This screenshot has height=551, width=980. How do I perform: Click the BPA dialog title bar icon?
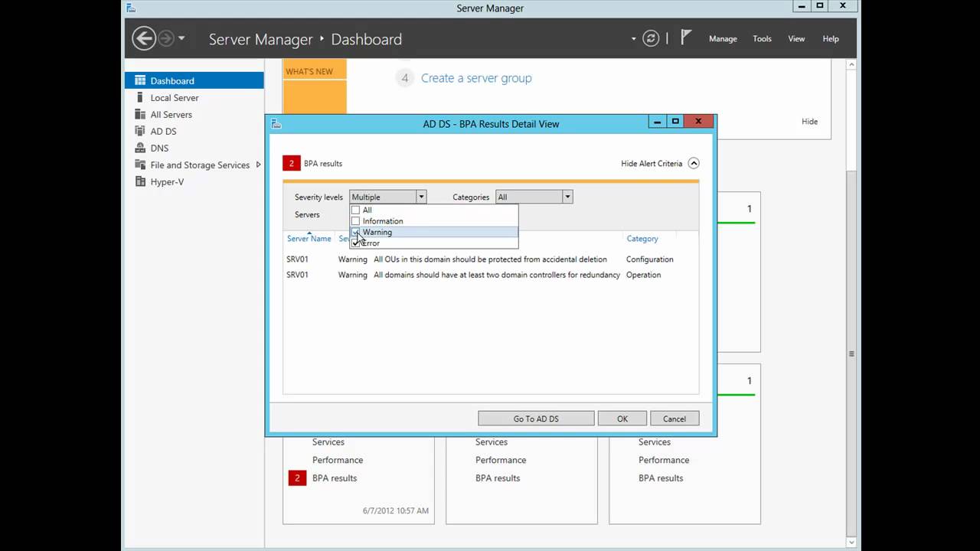click(x=276, y=124)
